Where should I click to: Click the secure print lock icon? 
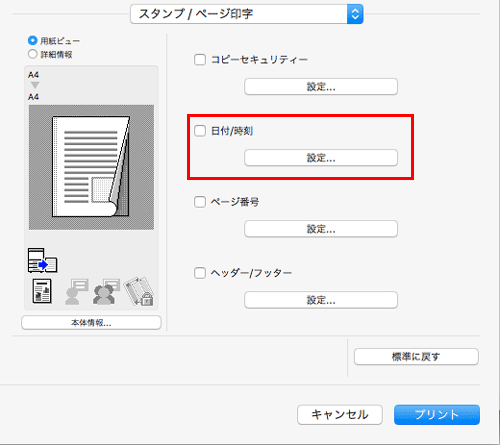pos(139,291)
